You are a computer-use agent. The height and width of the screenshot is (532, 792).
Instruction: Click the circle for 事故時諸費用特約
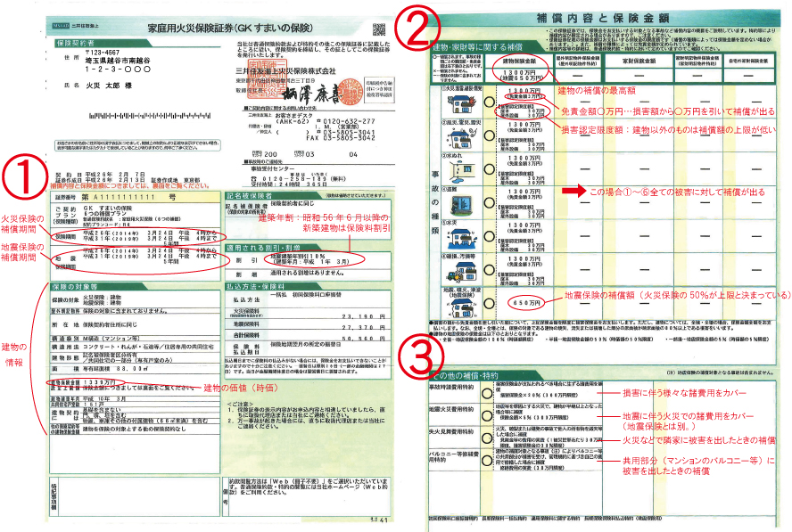pyautogui.click(x=487, y=393)
